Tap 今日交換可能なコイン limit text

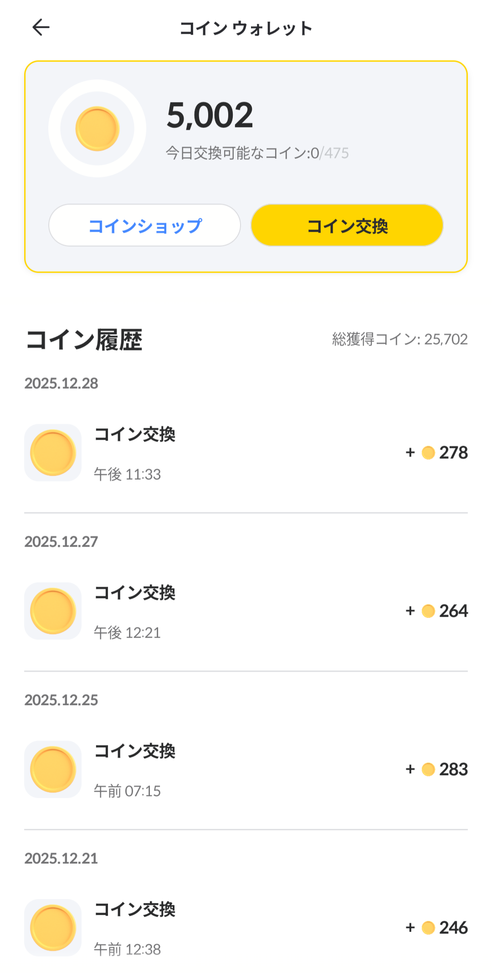tap(257, 153)
